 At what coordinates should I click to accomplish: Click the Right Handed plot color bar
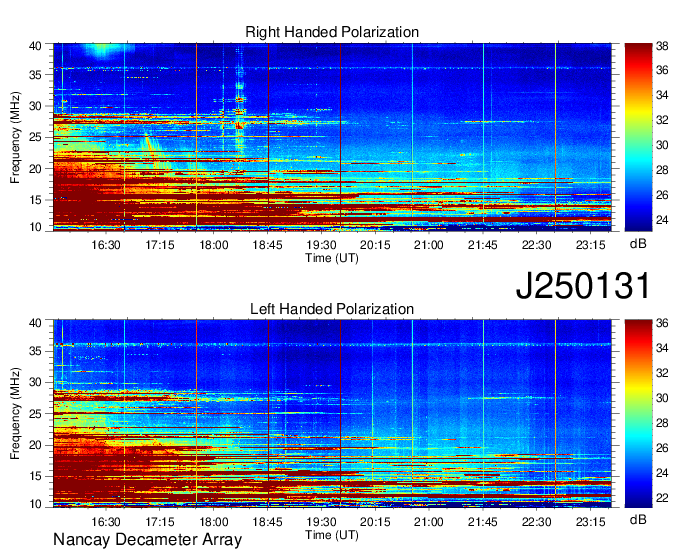(638, 137)
